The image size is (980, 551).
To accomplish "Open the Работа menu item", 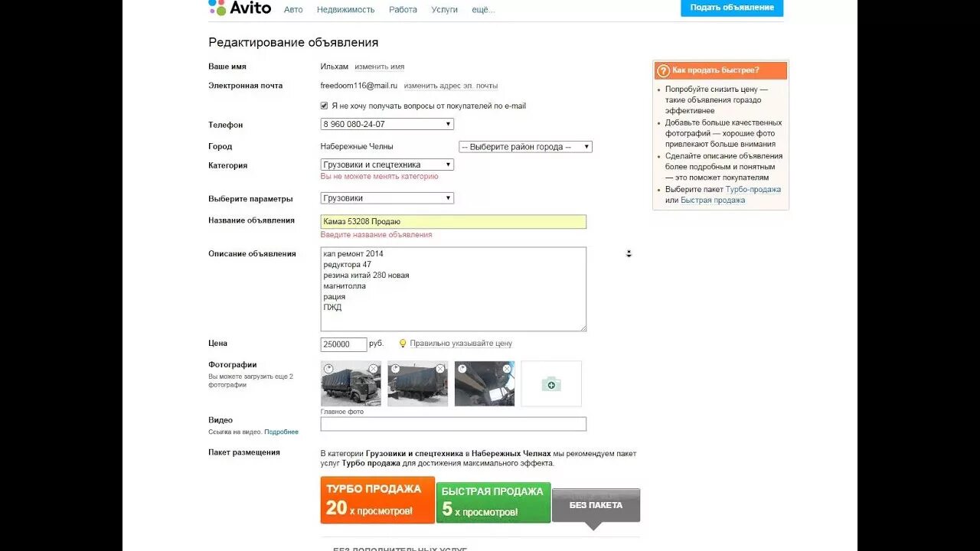I will click(x=403, y=9).
